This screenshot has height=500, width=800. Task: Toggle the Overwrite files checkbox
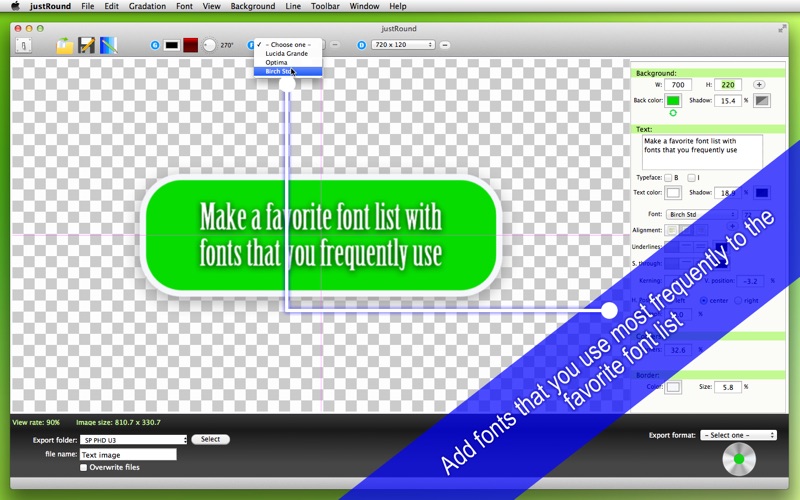pos(83,467)
